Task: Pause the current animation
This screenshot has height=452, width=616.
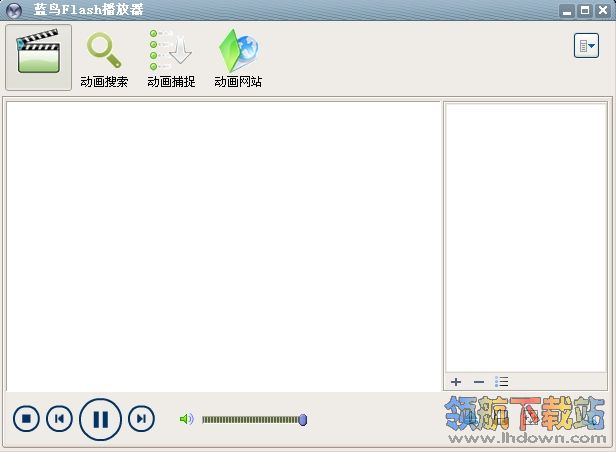Action: pos(101,419)
